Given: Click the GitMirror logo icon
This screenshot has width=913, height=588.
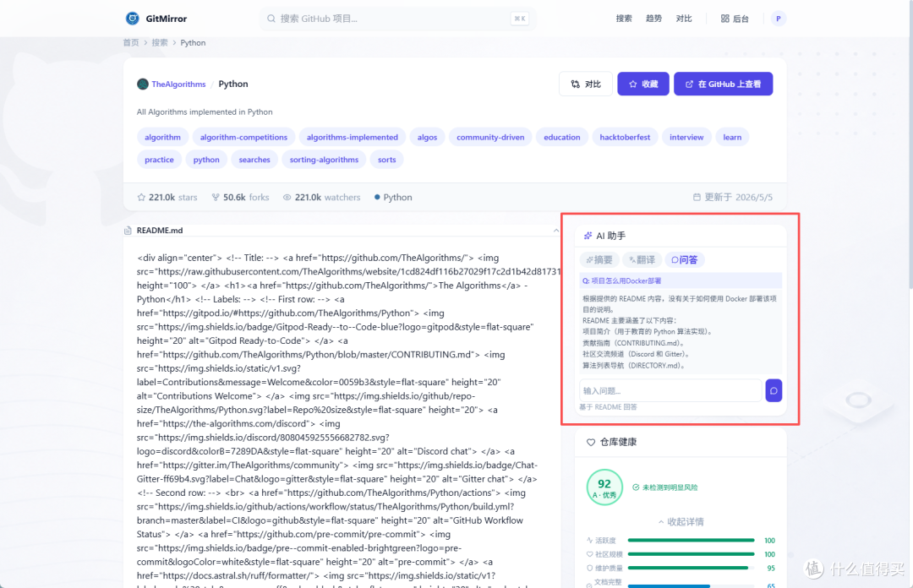Looking at the screenshot, I should point(133,18).
